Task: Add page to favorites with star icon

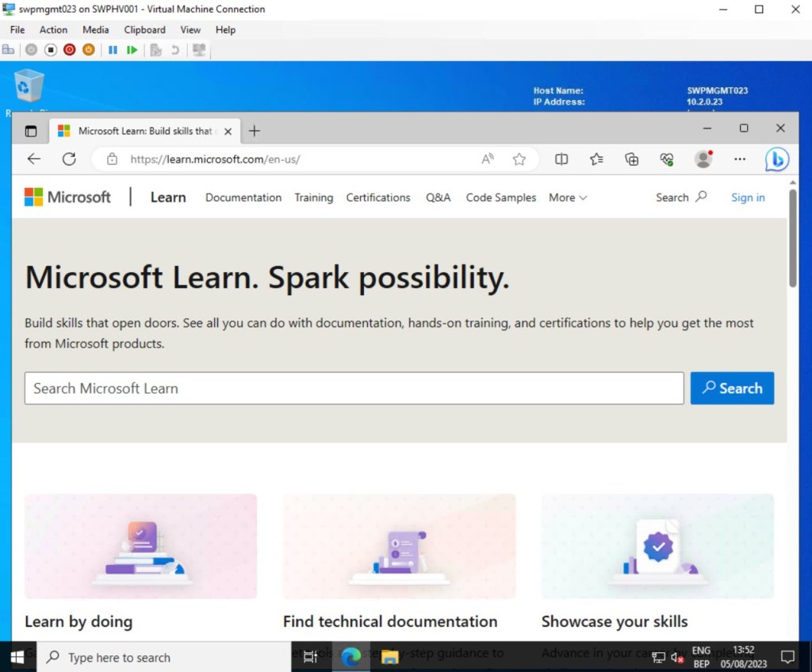Action: pyautogui.click(x=519, y=159)
